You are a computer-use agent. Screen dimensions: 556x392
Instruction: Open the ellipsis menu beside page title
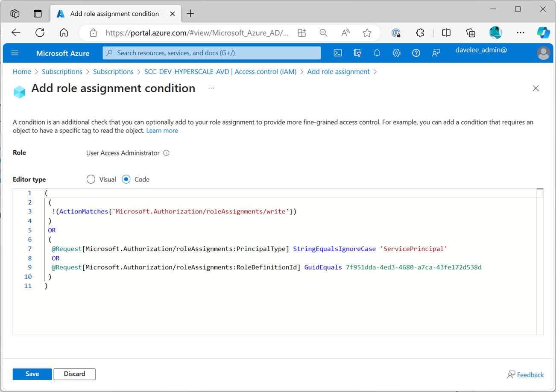[x=211, y=88]
